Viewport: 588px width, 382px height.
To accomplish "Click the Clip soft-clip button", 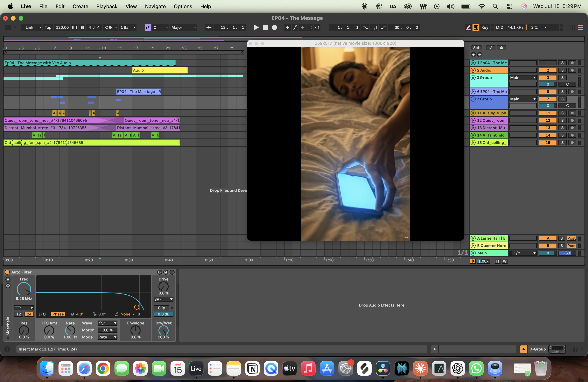I will (x=161, y=308).
